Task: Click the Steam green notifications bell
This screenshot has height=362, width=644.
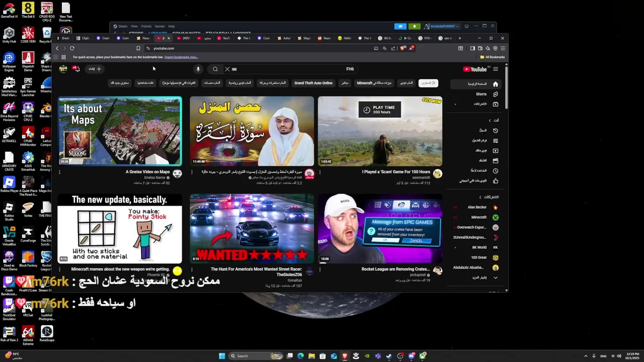Action: (415, 26)
